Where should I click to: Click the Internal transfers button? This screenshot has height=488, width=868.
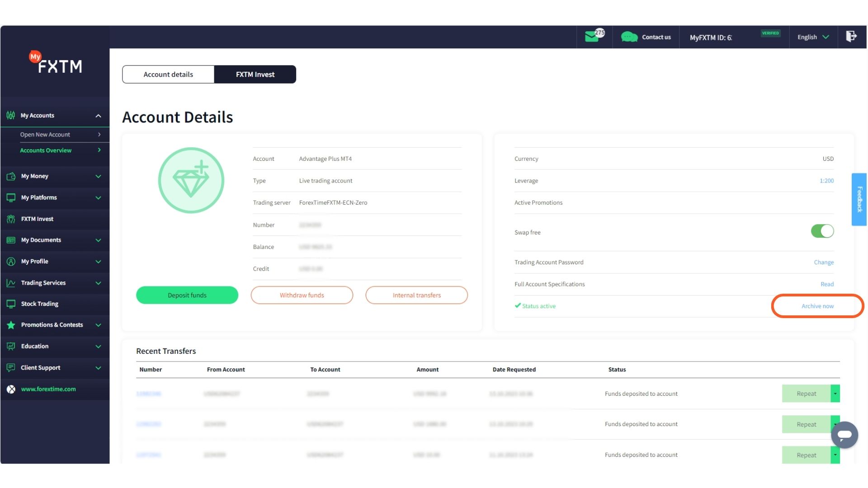coord(417,295)
